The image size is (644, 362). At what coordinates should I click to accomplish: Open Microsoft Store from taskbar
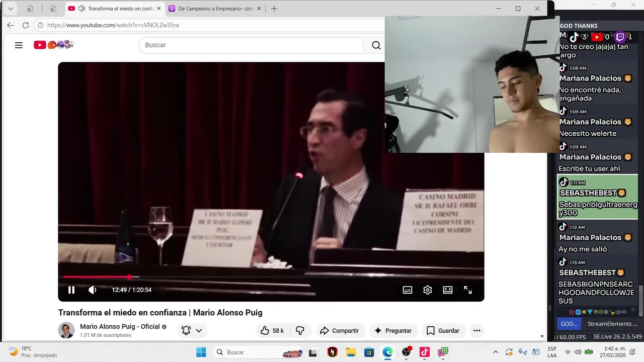[369, 352]
